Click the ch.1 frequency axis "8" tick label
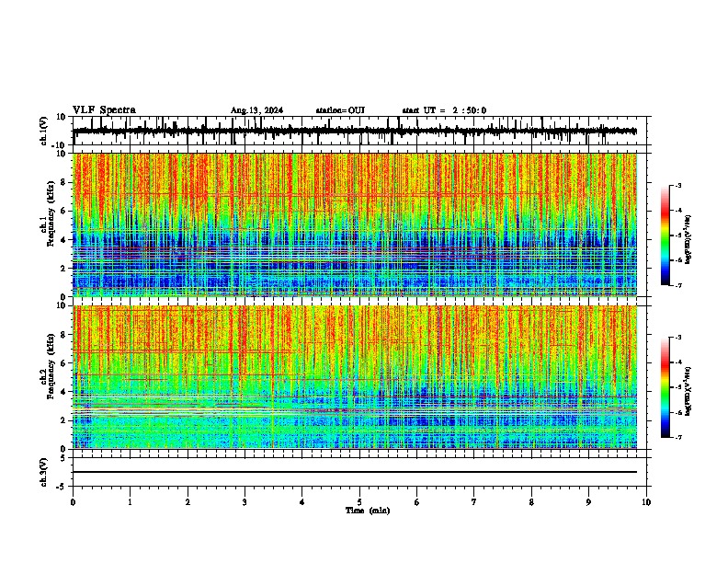 click(64, 182)
